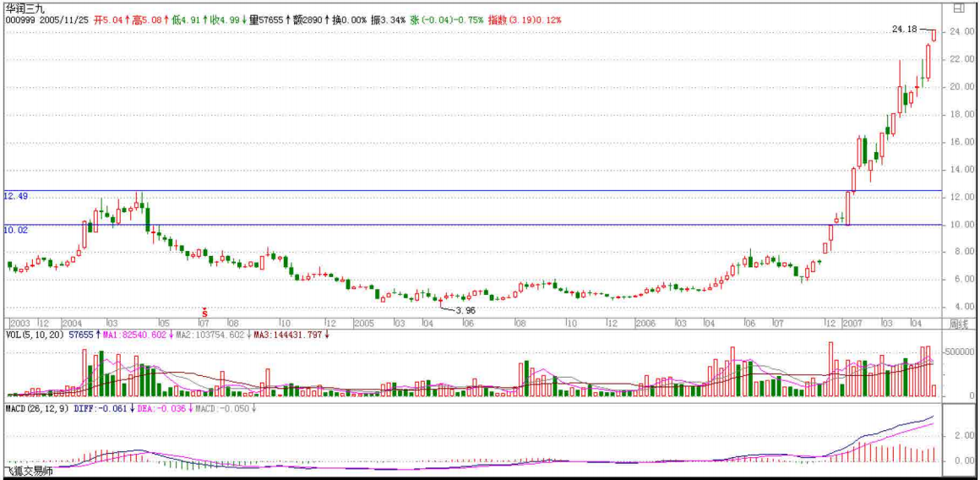Image resolution: width=980 pixels, height=480 pixels.
Task: Click the 12.49 horizontal line label
Action: [x=16, y=196]
